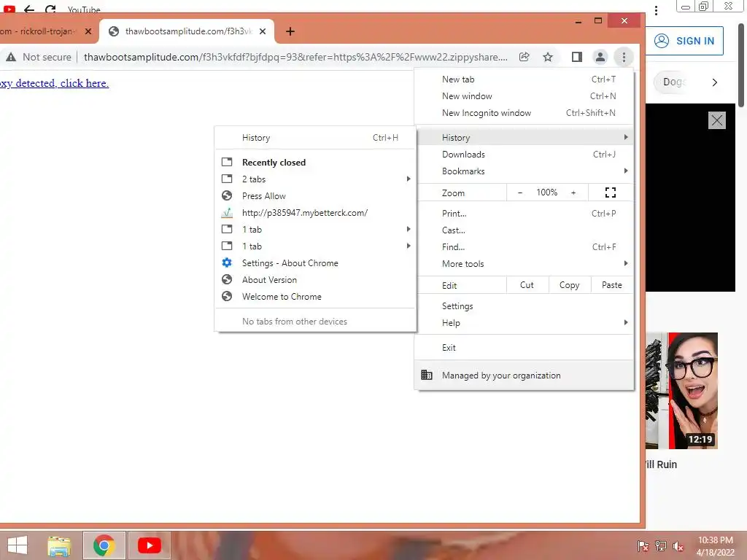The width and height of the screenshot is (747, 560).
Task: Open File Explorer from the taskbar
Action: pos(59,545)
